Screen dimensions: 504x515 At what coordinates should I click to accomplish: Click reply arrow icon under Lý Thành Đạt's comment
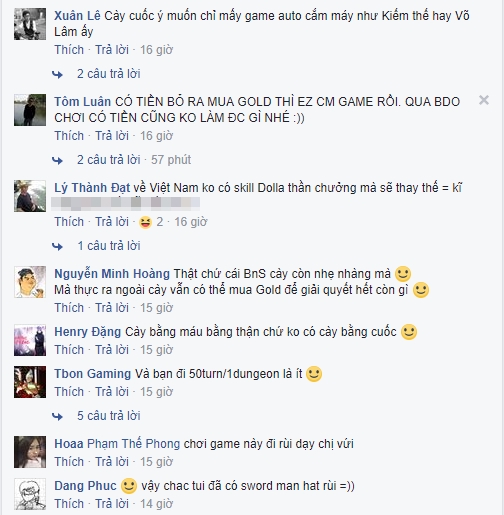click(x=57, y=246)
